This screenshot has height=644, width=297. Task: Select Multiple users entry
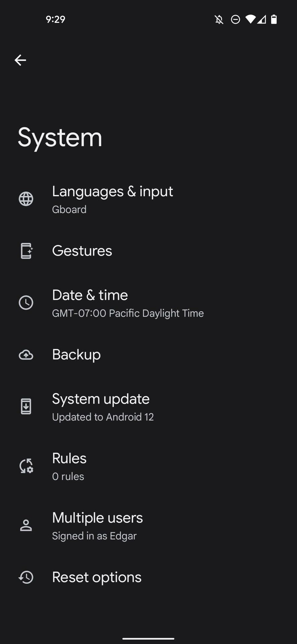point(97,525)
